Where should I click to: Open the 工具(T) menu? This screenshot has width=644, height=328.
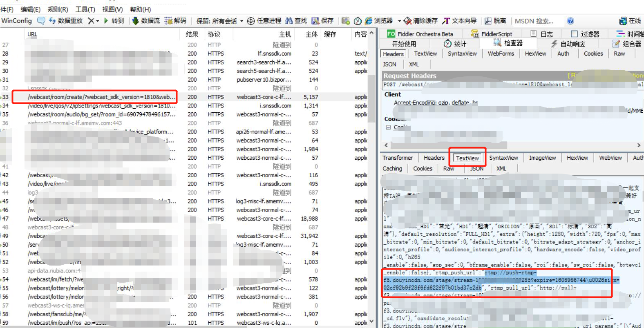pyautogui.click(x=85, y=9)
